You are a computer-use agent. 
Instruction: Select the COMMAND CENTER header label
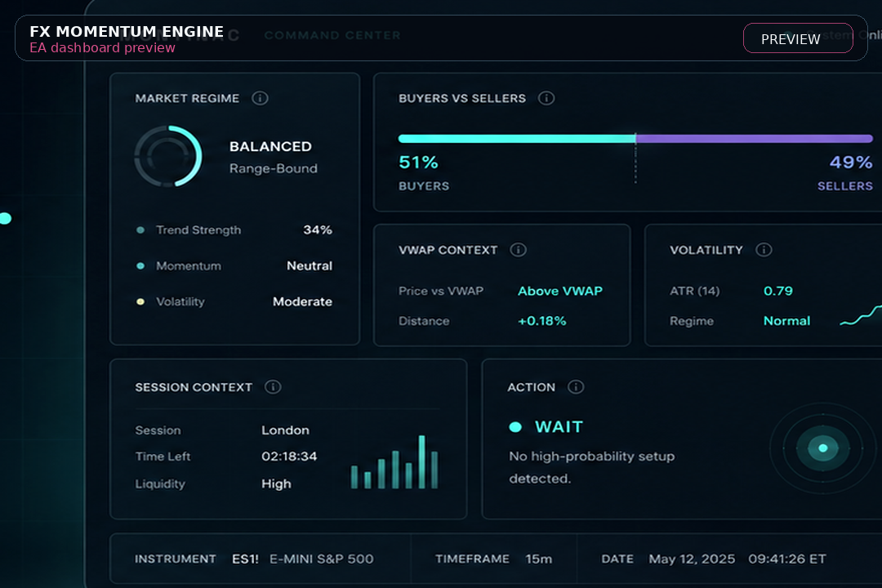coord(332,35)
